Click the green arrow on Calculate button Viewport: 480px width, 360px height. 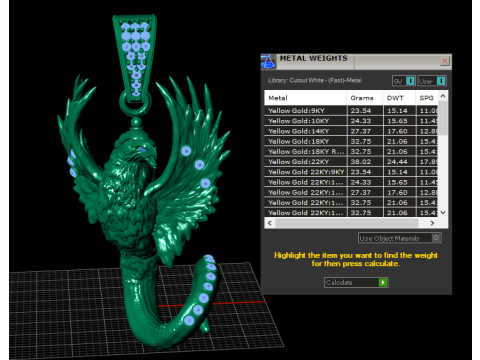point(383,282)
